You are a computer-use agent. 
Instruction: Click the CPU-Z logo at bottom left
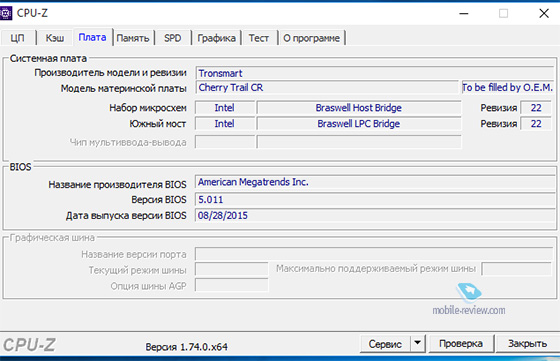29,345
